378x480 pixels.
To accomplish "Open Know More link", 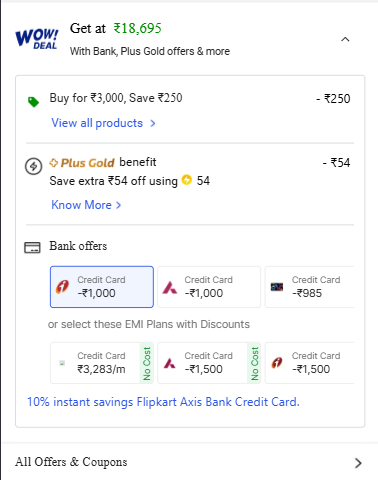I will (86, 205).
